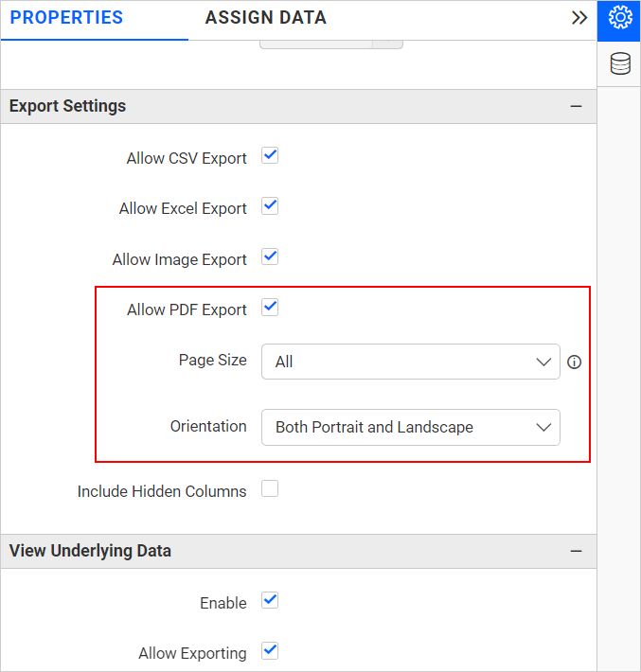The width and height of the screenshot is (641, 672).
Task: Click the Allow PDF Export label
Action: 187,309
